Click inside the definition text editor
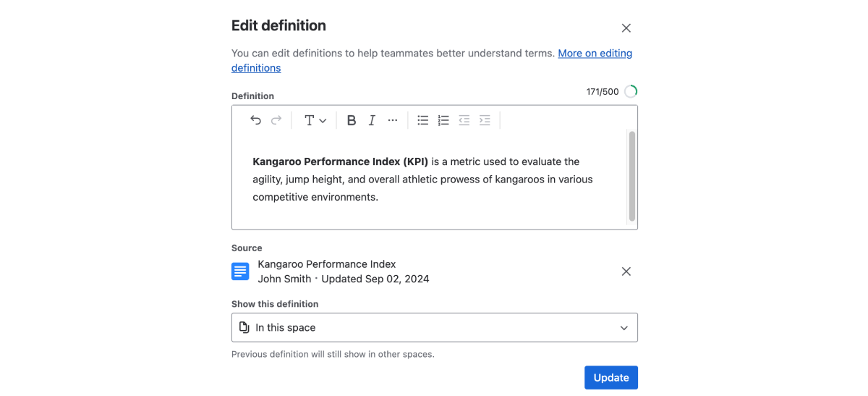Image resolution: width=868 pixels, height=396 pixels. point(429,179)
